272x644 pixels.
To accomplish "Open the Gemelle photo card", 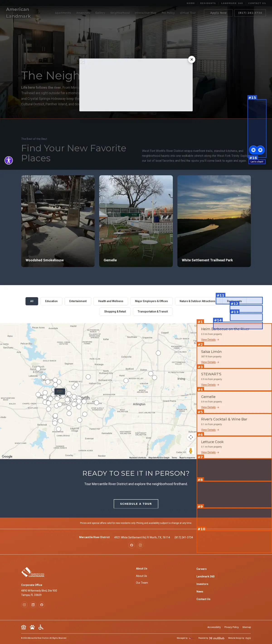I will pyautogui.click(x=136, y=221).
